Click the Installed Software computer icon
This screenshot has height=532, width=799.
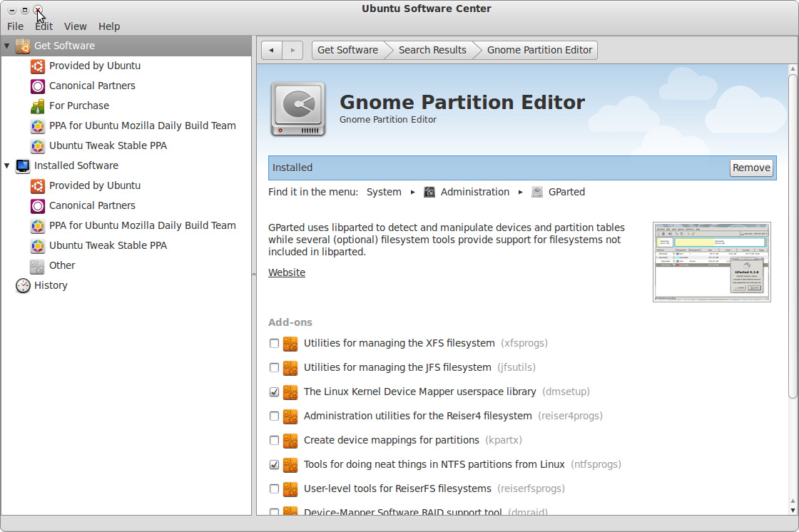(x=23, y=165)
